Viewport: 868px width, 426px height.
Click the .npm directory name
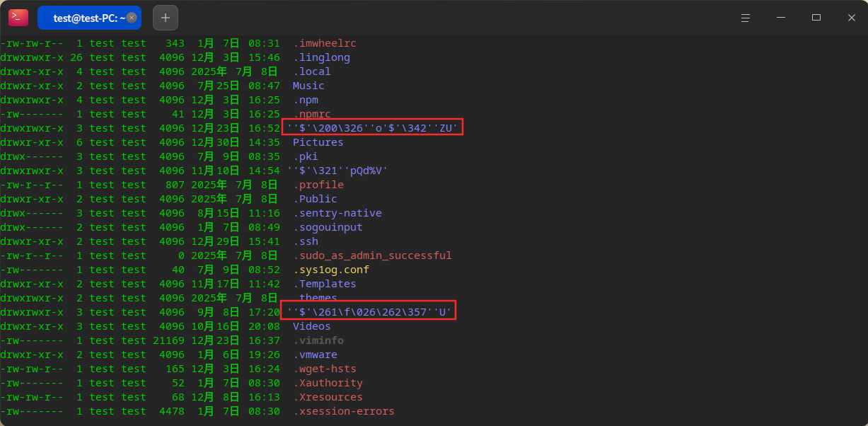point(306,100)
